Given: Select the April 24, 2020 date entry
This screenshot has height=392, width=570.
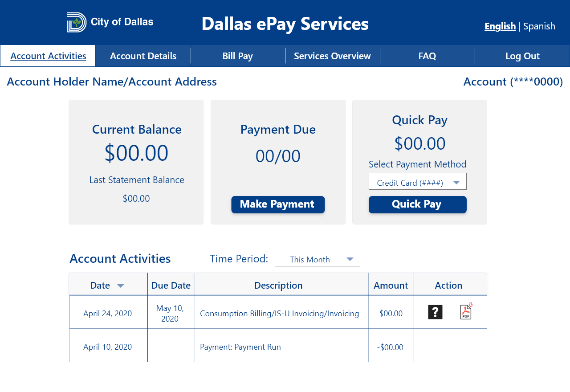Looking at the screenshot, I should coord(107,314).
